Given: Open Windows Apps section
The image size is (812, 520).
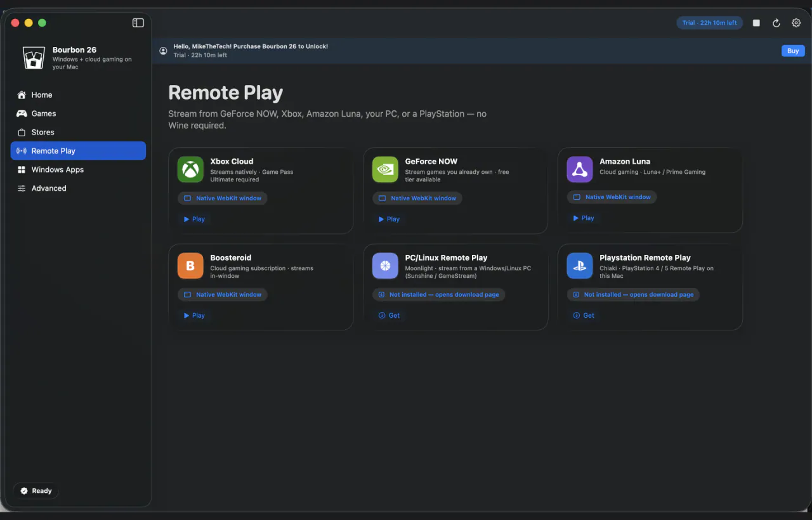Looking at the screenshot, I should [78, 169].
